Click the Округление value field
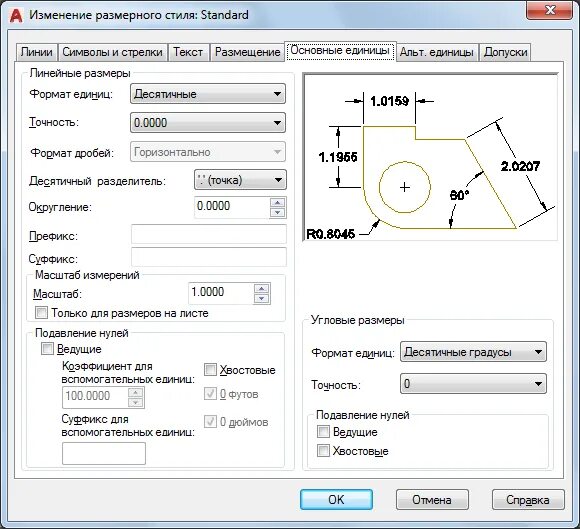This screenshot has height=529, width=580. (232, 206)
